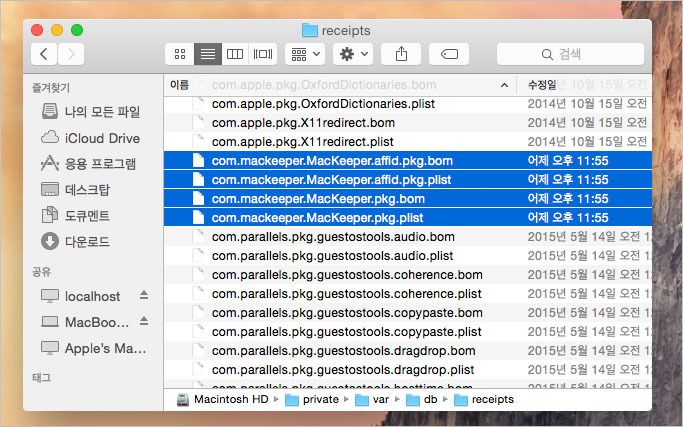Screen dimensions: 683x427
Task: Select MacBoo… in sidebar
Action: 85,322
